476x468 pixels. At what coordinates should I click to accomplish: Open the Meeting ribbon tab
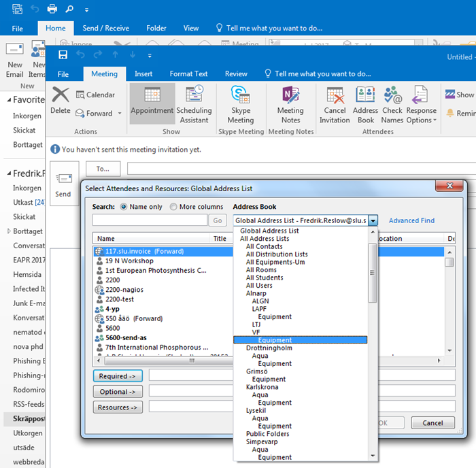click(x=105, y=73)
